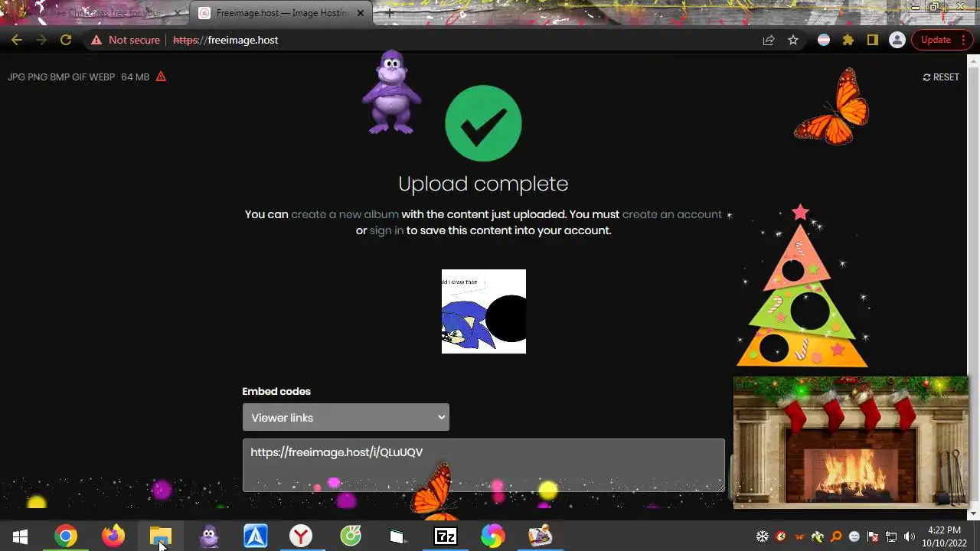Open the volume speaker tray icon
Image resolution: width=980 pixels, height=551 pixels.
click(910, 536)
